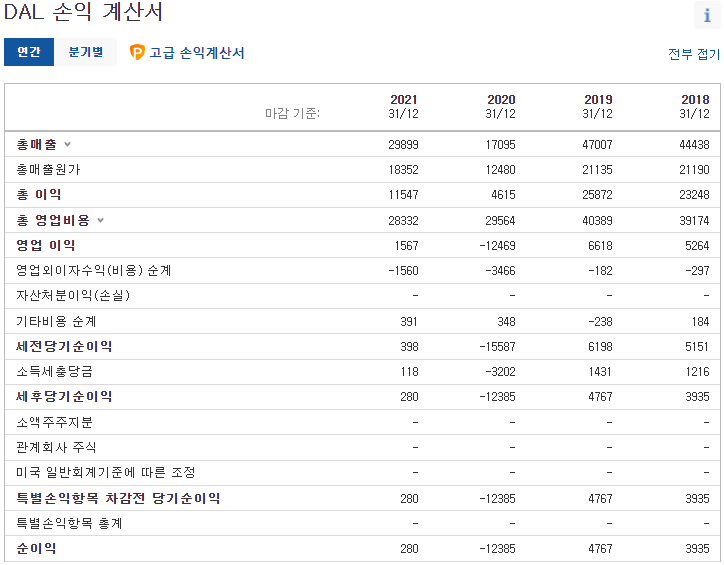Image resolution: width=724 pixels, height=565 pixels.
Task: Select the 연간 tab
Action: pos(29,52)
